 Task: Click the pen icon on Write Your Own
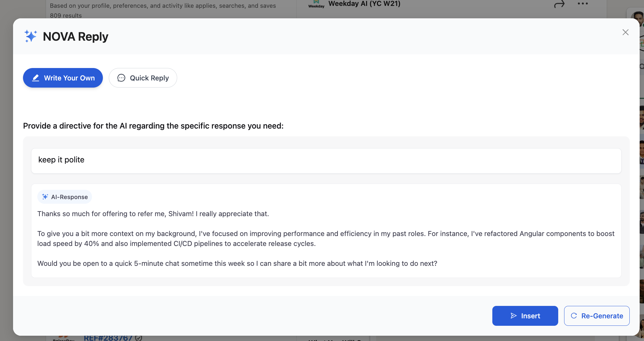click(35, 78)
